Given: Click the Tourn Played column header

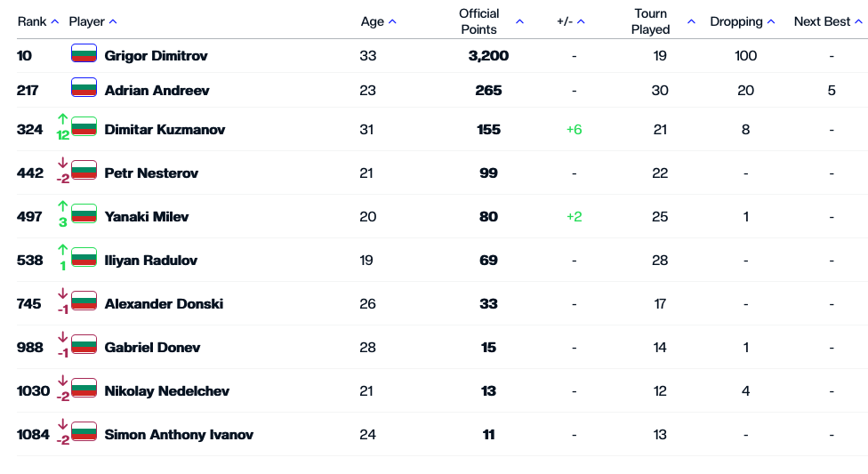Looking at the screenshot, I should click(x=651, y=21).
